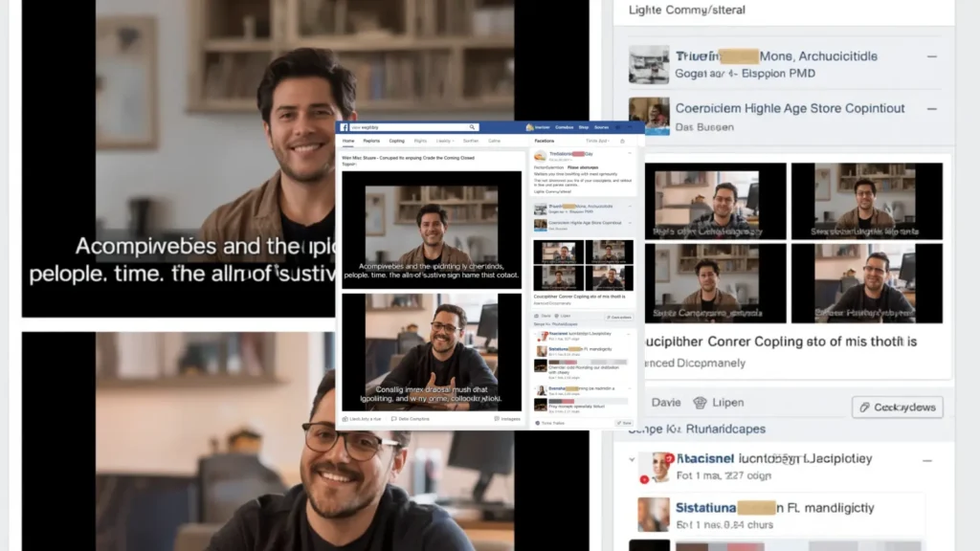This screenshot has width=980, height=551.
Task: Open Sources in the inset blue header
Action: point(601,127)
